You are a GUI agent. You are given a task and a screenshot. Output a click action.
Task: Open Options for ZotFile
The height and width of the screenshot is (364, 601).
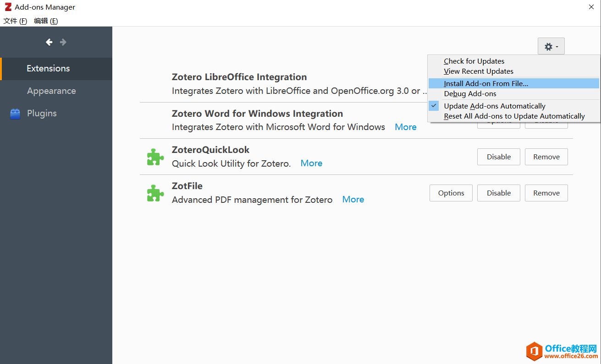[x=451, y=193]
